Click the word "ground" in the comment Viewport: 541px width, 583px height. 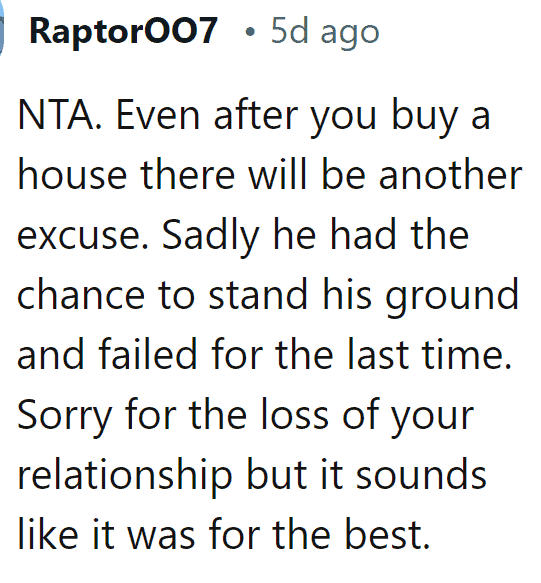click(452, 297)
